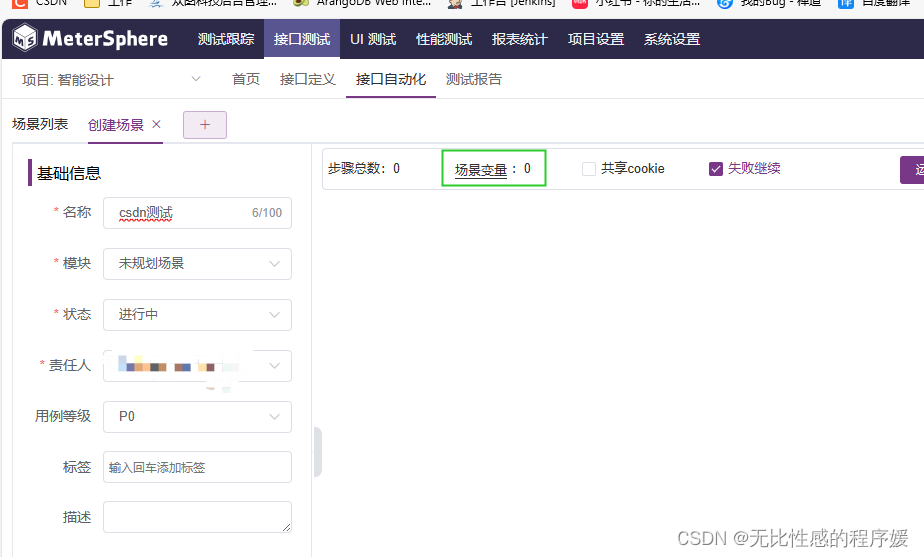Open the 场景变量 link
This screenshot has height=557, width=924.
click(x=481, y=170)
